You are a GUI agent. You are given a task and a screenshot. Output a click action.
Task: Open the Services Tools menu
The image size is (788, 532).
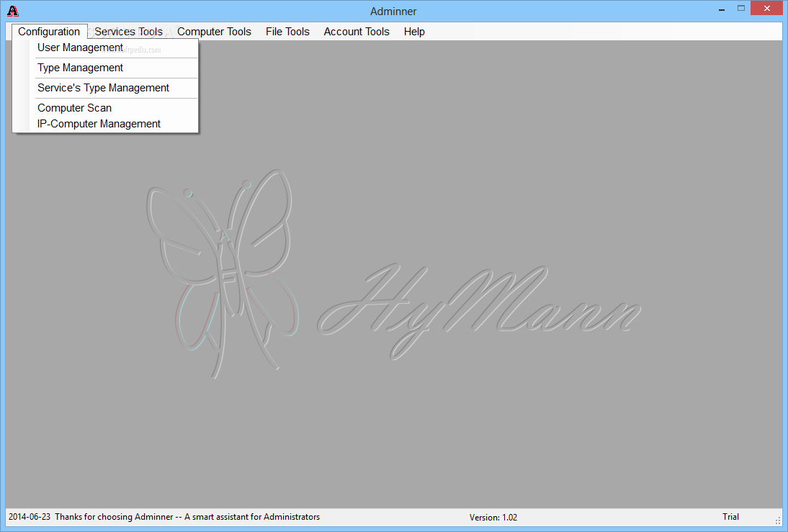click(x=129, y=32)
